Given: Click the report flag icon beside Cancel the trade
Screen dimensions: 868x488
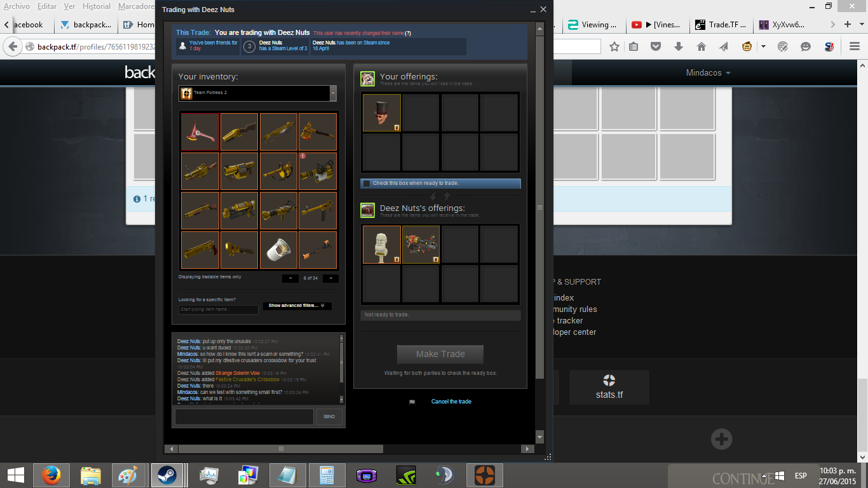Looking at the screenshot, I should (x=412, y=402).
